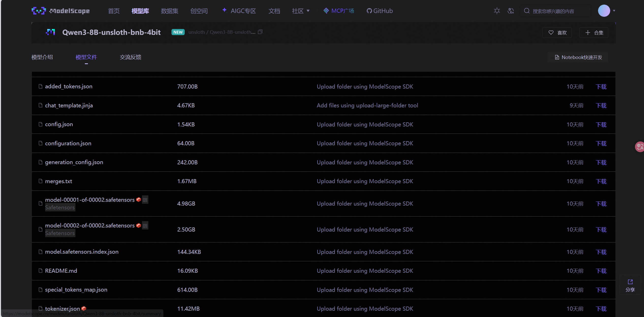
Task: Download config.json
Action: point(601,125)
